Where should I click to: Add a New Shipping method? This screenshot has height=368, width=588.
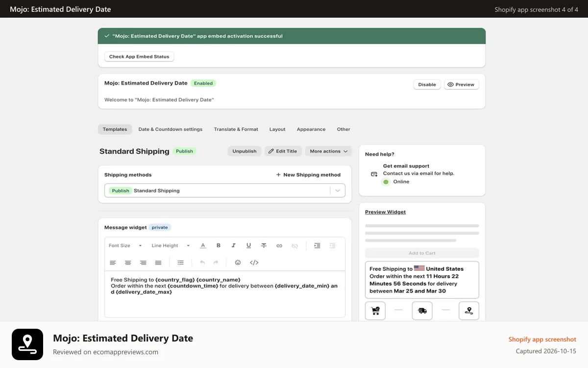[x=308, y=175]
